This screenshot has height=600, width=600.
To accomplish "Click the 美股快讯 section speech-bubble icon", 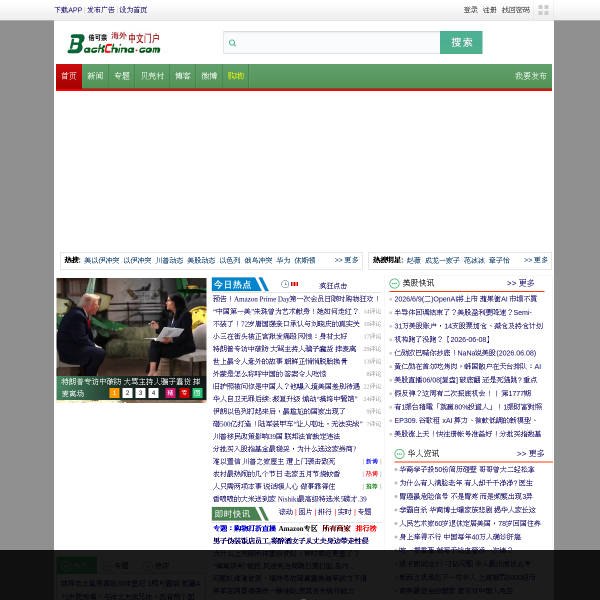I will (x=394, y=283).
